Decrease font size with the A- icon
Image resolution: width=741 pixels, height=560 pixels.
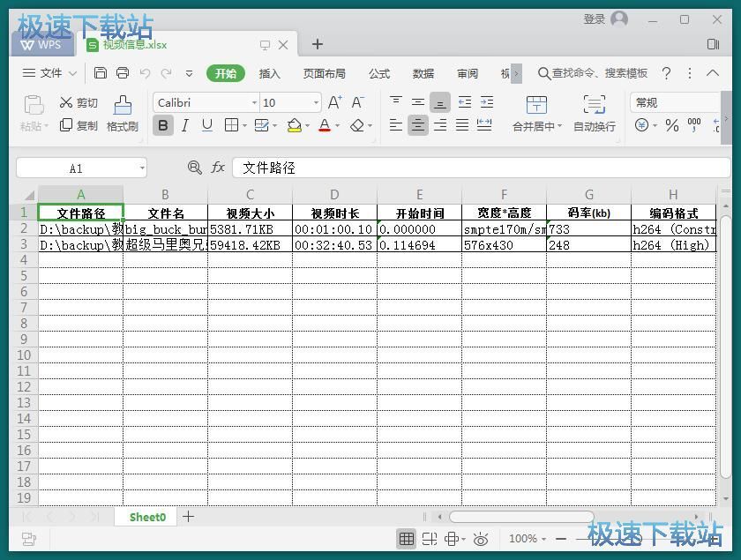point(357,102)
